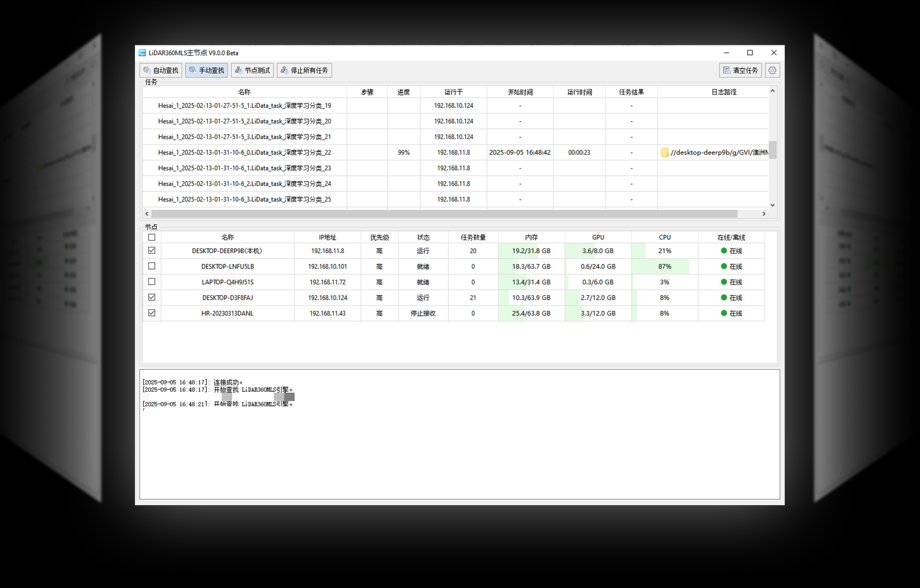Select the 手动查找 manual search button

pos(207,70)
